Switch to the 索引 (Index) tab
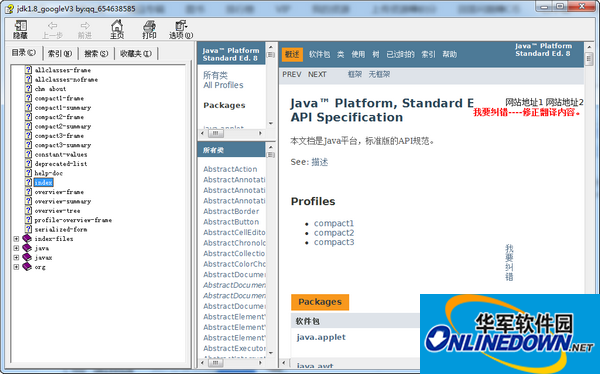600x374 pixels. point(60,54)
